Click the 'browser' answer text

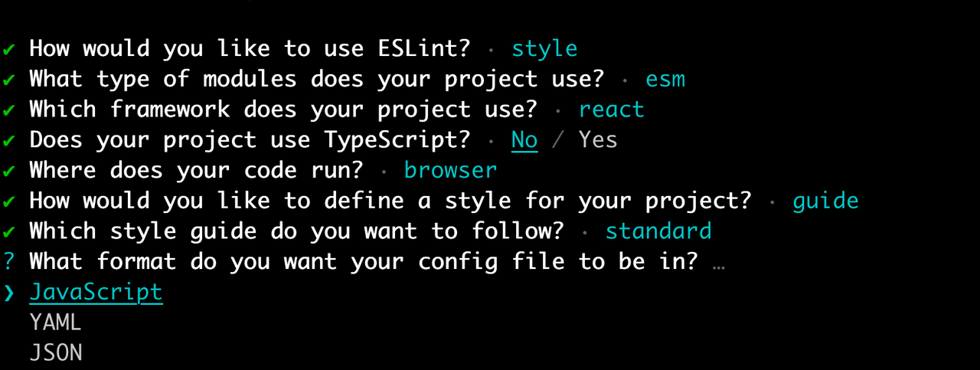coord(450,170)
